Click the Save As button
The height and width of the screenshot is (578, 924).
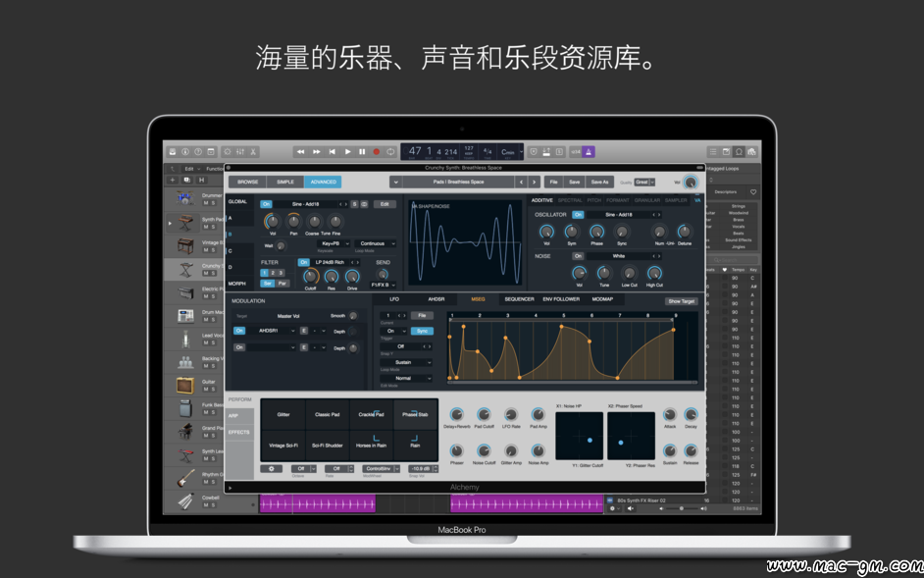click(x=599, y=182)
